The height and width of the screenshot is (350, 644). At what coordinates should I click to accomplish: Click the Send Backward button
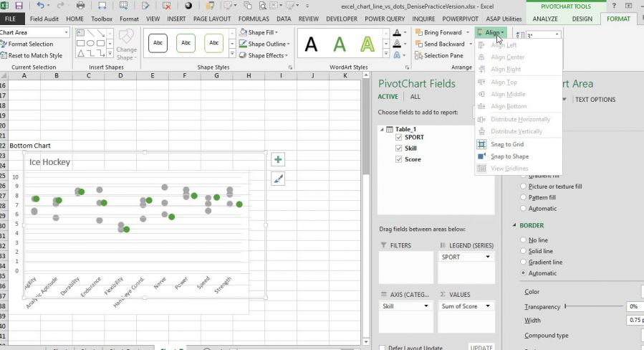click(439, 44)
